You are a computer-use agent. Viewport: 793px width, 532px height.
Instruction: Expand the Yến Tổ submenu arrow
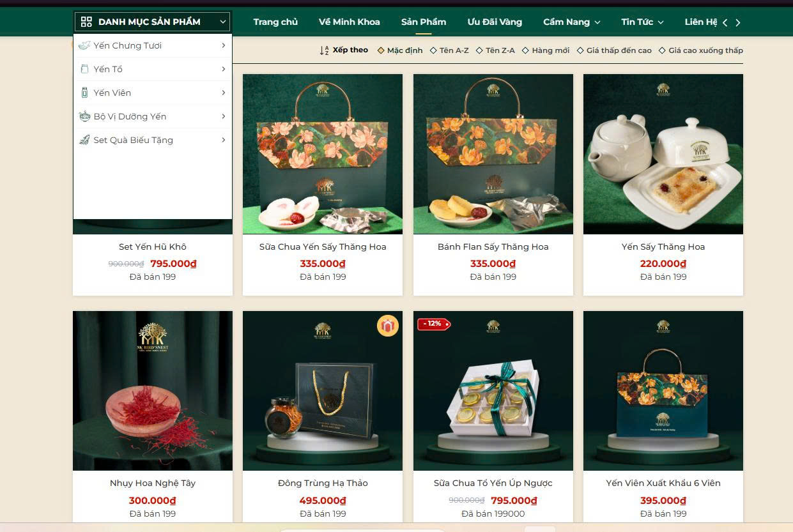click(224, 69)
